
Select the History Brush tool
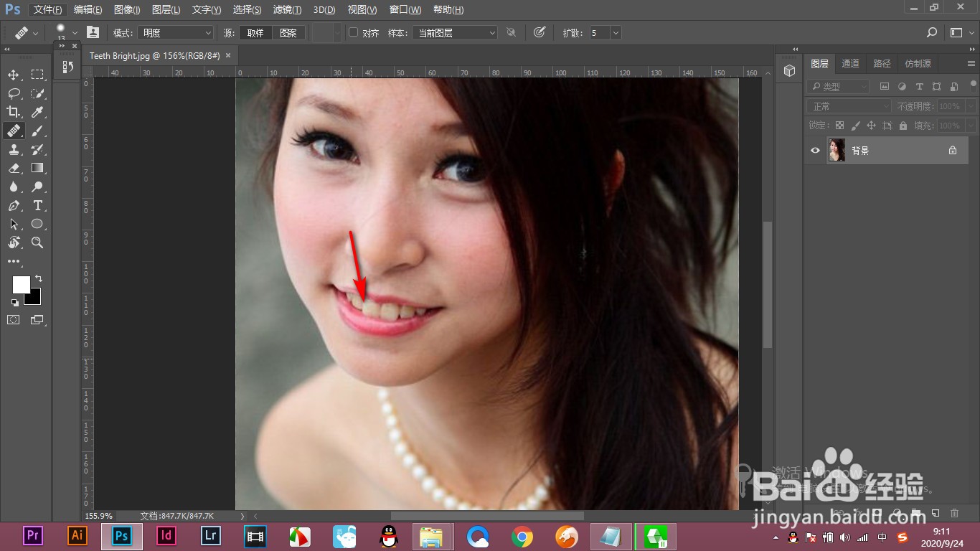[37, 149]
